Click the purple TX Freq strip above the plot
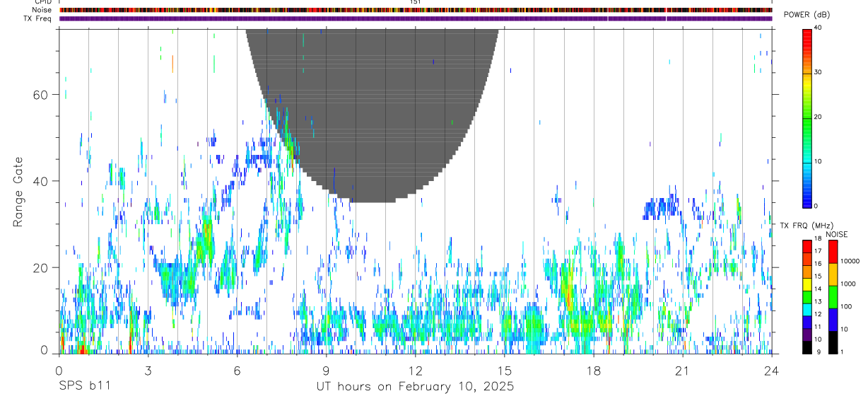The image size is (868, 401). [x=415, y=18]
